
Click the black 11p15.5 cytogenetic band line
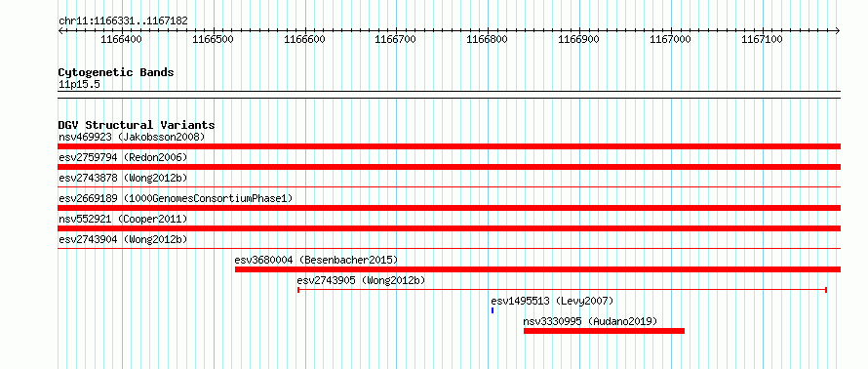[449, 95]
